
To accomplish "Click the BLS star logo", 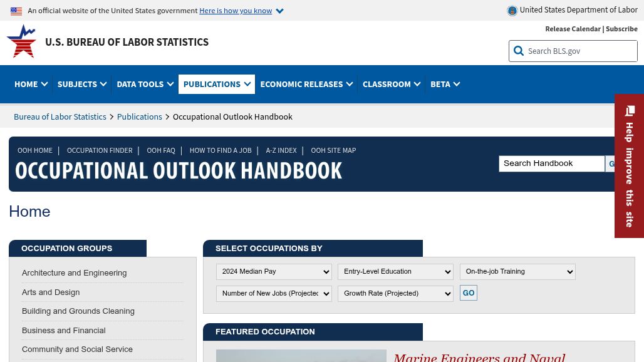I will 21,41.
